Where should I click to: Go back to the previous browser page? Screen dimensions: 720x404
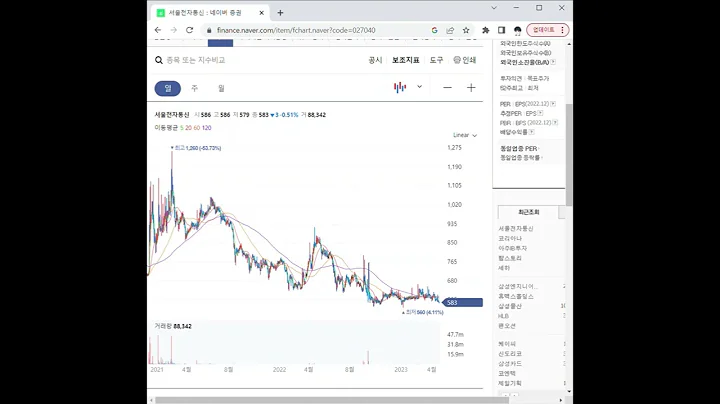[158, 30]
